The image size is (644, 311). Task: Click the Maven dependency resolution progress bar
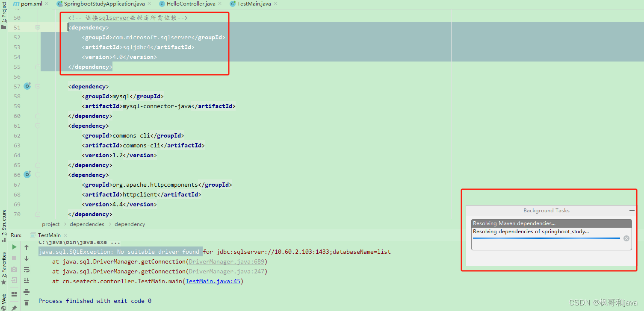pos(547,238)
